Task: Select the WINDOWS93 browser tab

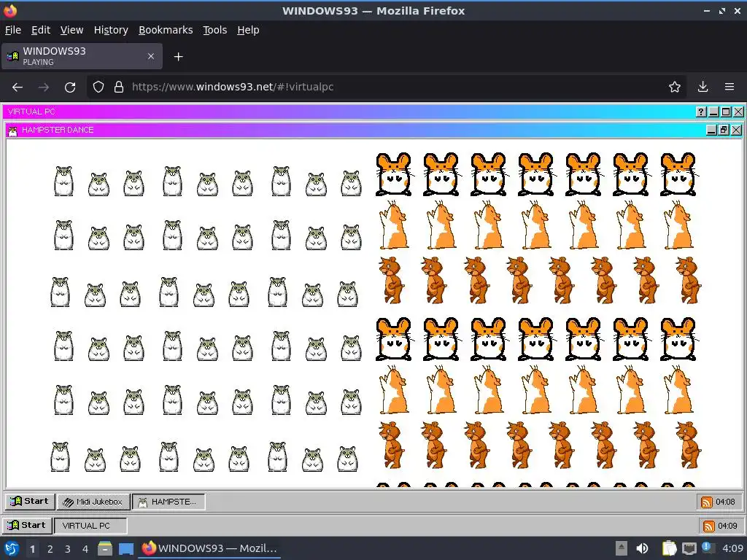Action: (82, 56)
